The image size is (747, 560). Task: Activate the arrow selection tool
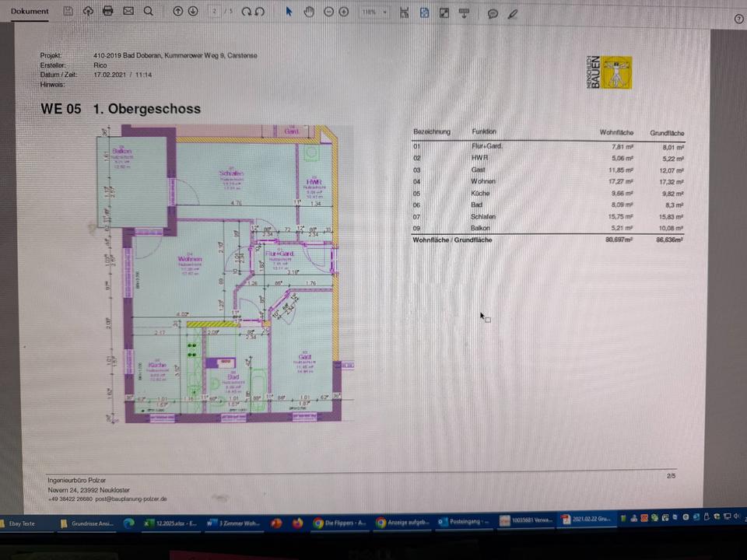289,12
